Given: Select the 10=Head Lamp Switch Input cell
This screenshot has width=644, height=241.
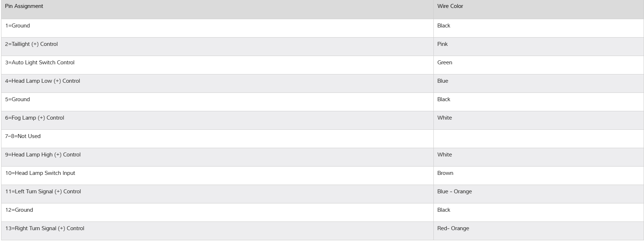Looking at the screenshot, I should pyautogui.click(x=40, y=173).
